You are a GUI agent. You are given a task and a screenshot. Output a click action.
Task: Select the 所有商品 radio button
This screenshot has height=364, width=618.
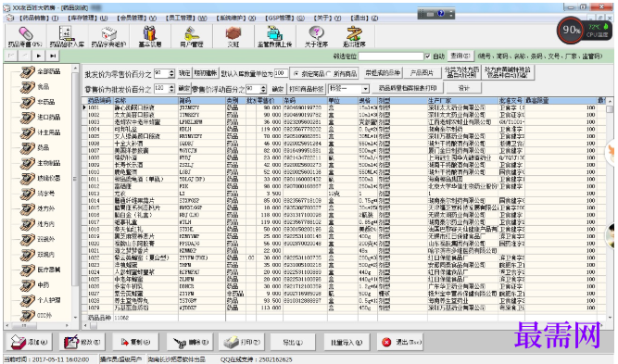click(x=329, y=74)
